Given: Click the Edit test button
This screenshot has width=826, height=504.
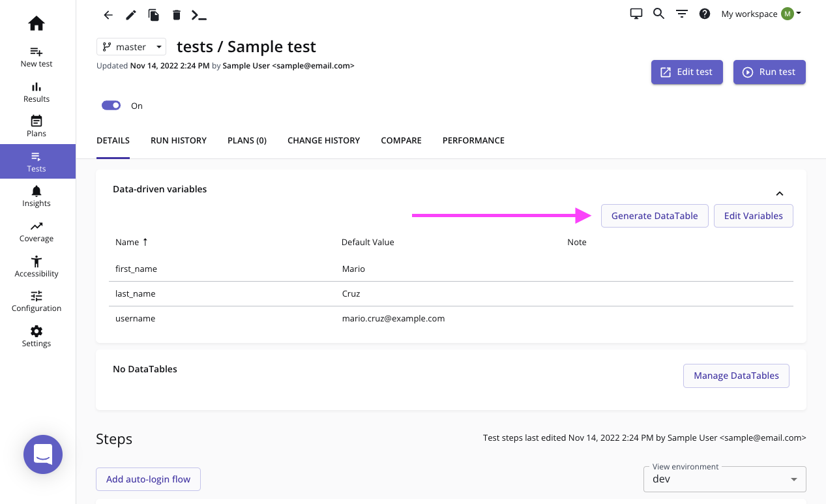Looking at the screenshot, I should pos(686,72).
